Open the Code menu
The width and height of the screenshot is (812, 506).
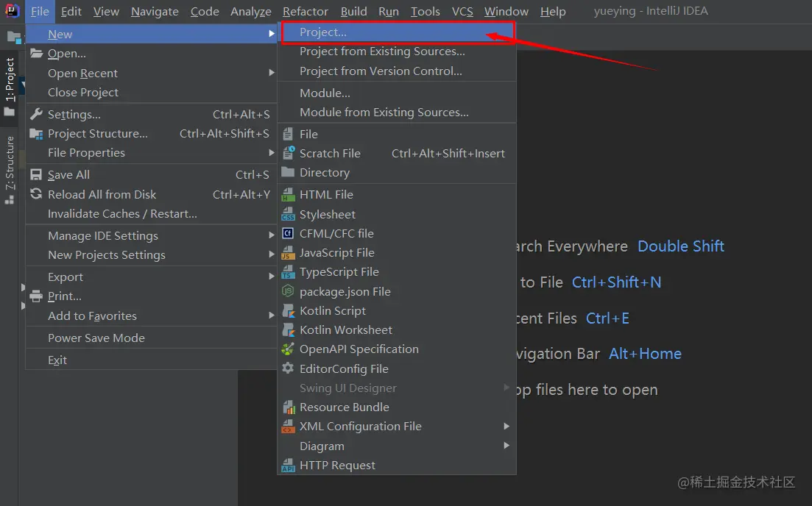click(205, 11)
